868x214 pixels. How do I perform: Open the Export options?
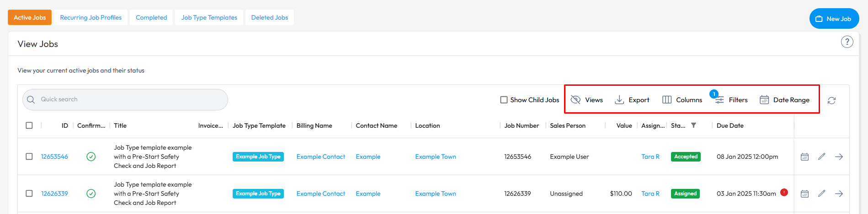pyautogui.click(x=632, y=100)
